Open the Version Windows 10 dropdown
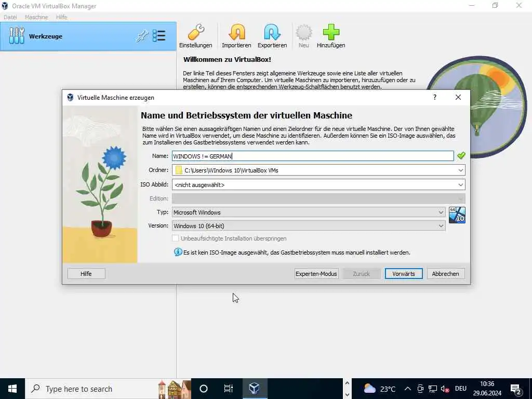Viewport: 532px width, 399px height. (x=309, y=226)
